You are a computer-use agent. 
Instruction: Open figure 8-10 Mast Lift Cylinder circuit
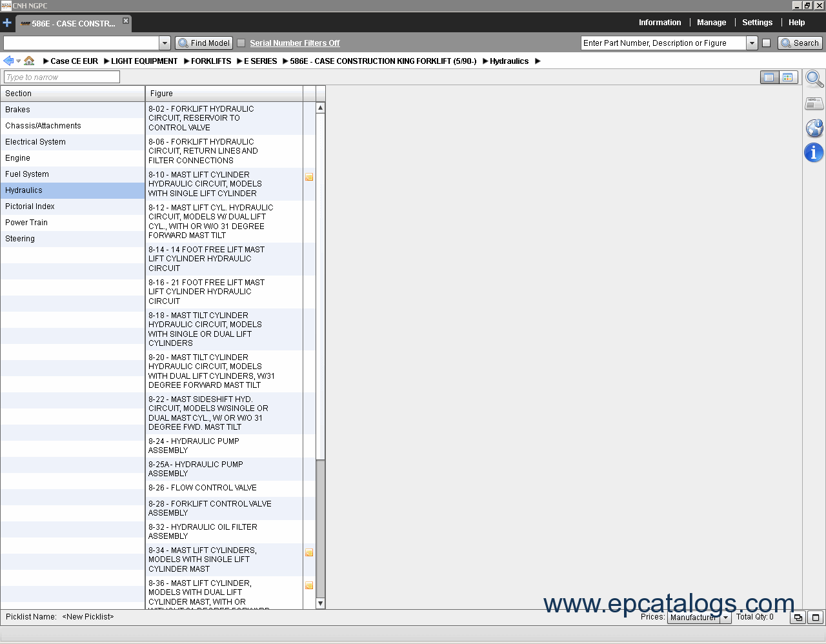[225, 184]
